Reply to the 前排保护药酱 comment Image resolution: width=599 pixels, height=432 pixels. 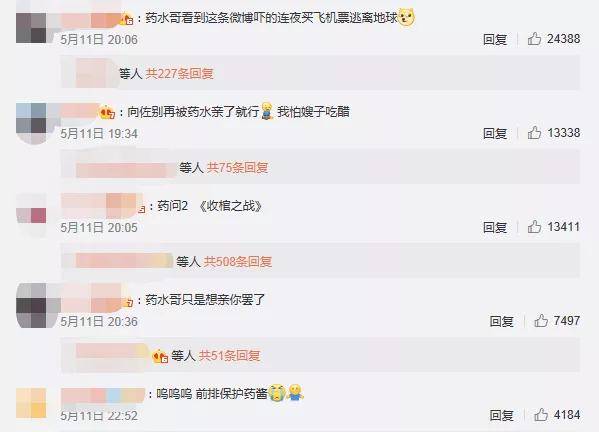502,415
